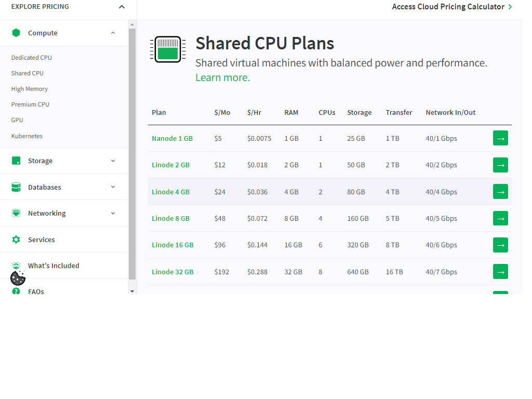Click the Network In/Out column header
This screenshot has width=532, height=399.
450,113
